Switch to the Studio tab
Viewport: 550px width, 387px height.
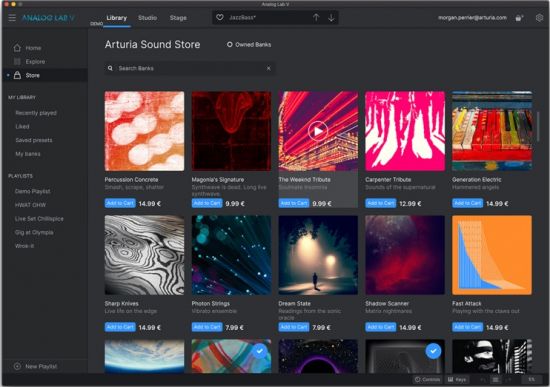tap(147, 18)
